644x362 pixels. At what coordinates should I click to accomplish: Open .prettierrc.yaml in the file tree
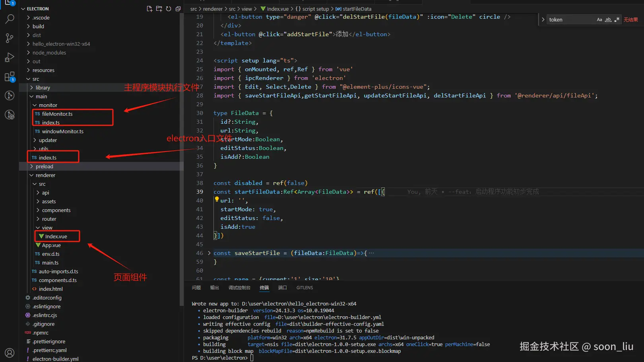coord(50,350)
